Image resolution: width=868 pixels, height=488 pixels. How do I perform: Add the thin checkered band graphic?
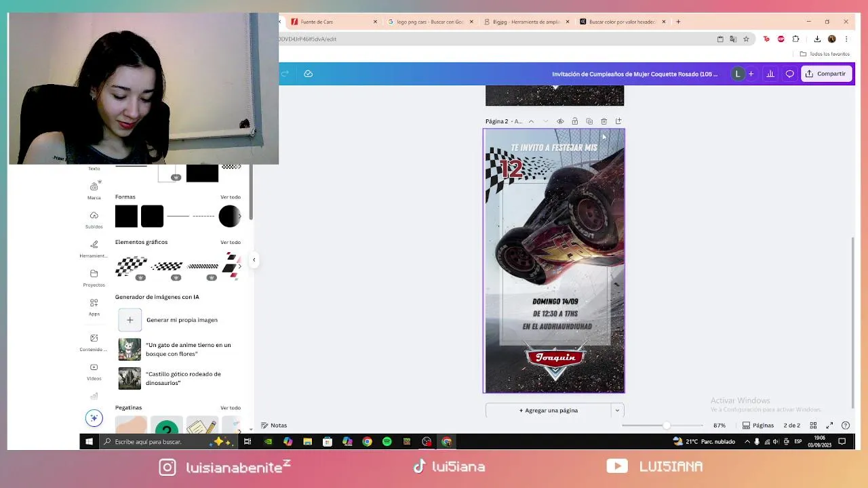[203, 266]
